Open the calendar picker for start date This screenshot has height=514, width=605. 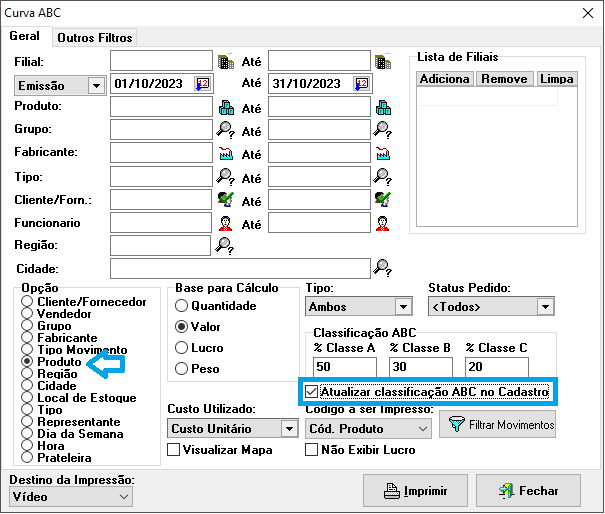[x=203, y=84]
